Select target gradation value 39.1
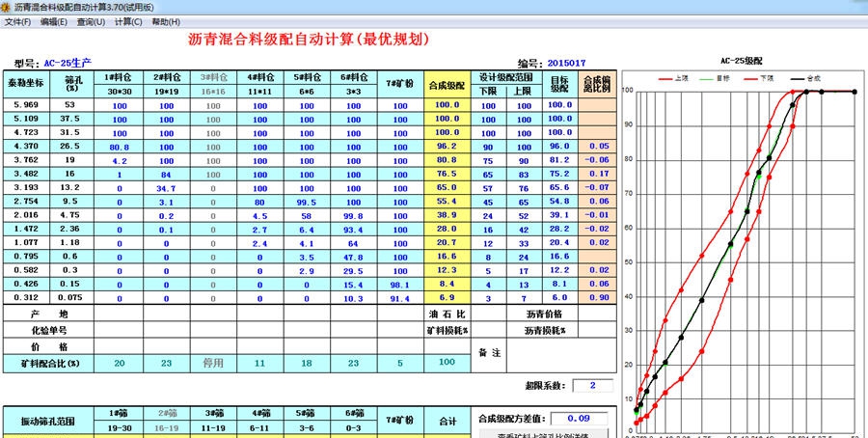Image resolution: width=868 pixels, height=438 pixels. tap(559, 215)
